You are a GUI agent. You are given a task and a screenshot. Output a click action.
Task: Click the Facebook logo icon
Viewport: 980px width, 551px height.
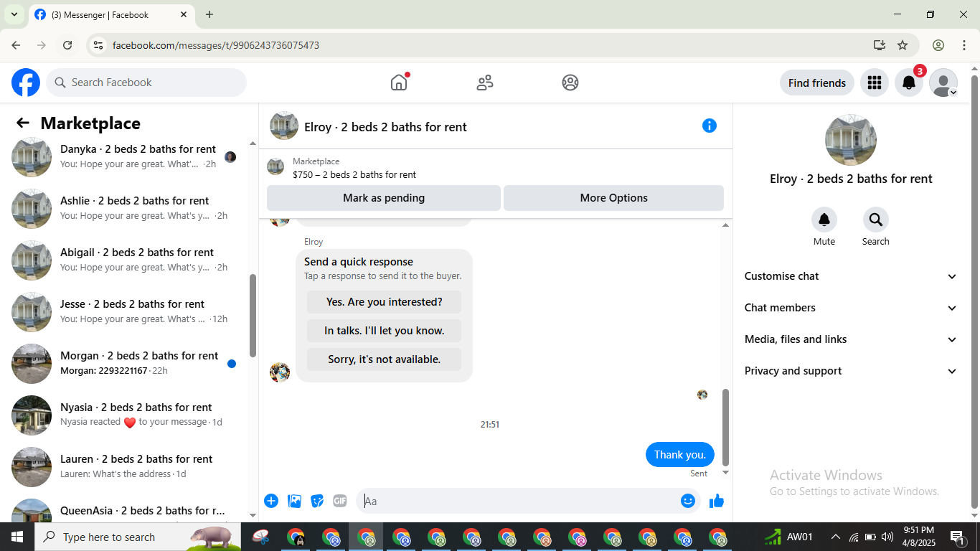pyautogui.click(x=26, y=83)
